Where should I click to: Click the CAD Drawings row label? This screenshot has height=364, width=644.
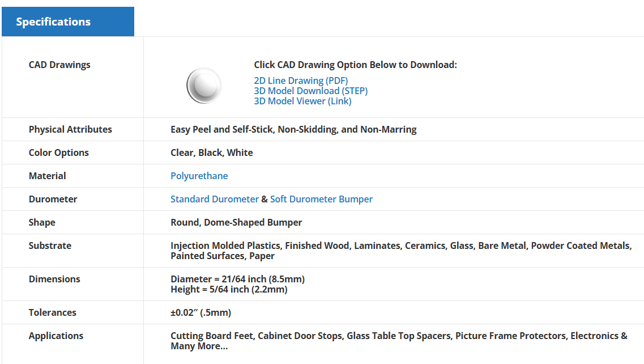[59, 65]
